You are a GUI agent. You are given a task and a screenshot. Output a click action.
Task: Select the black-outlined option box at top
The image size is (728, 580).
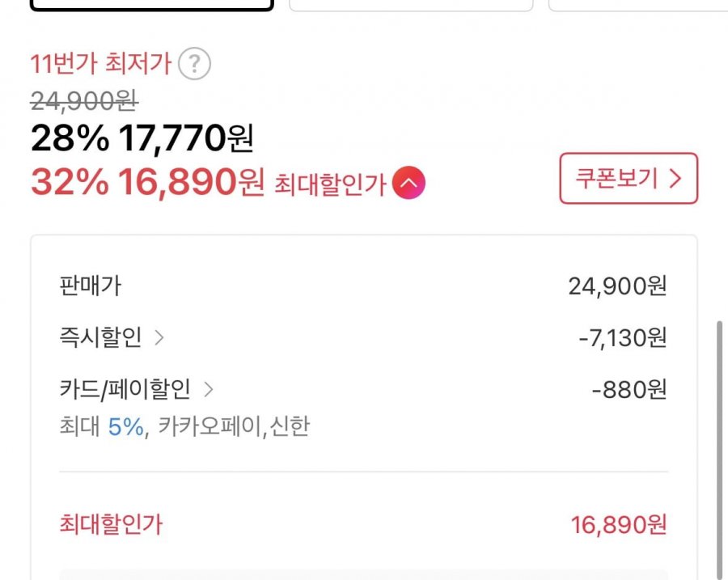tap(151, 5)
